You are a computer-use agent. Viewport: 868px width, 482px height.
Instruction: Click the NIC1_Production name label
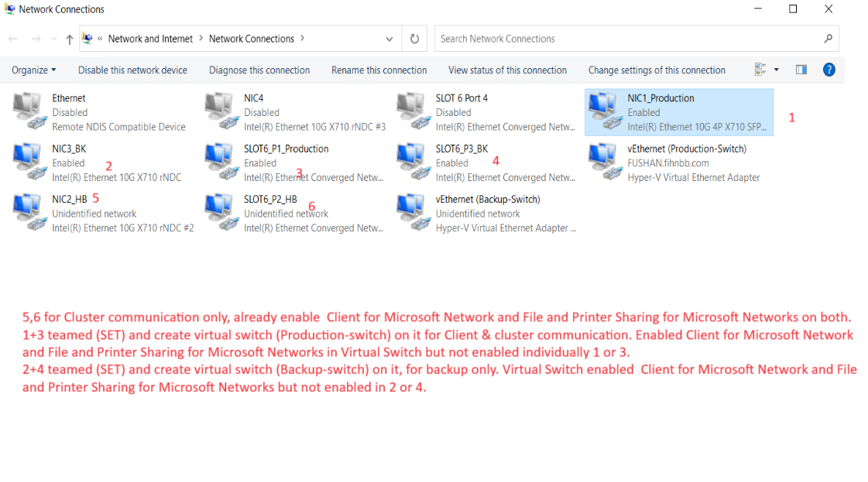(660, 98)
